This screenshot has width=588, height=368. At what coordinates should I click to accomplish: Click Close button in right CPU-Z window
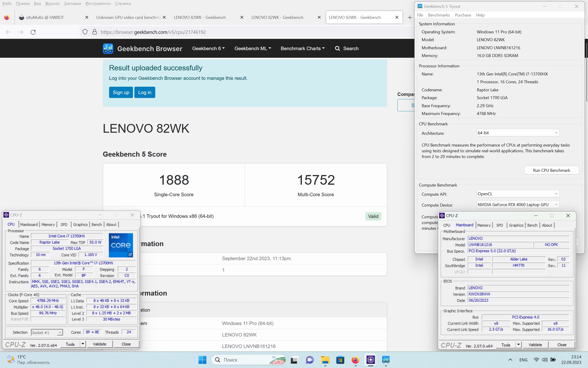coord(562,345)
